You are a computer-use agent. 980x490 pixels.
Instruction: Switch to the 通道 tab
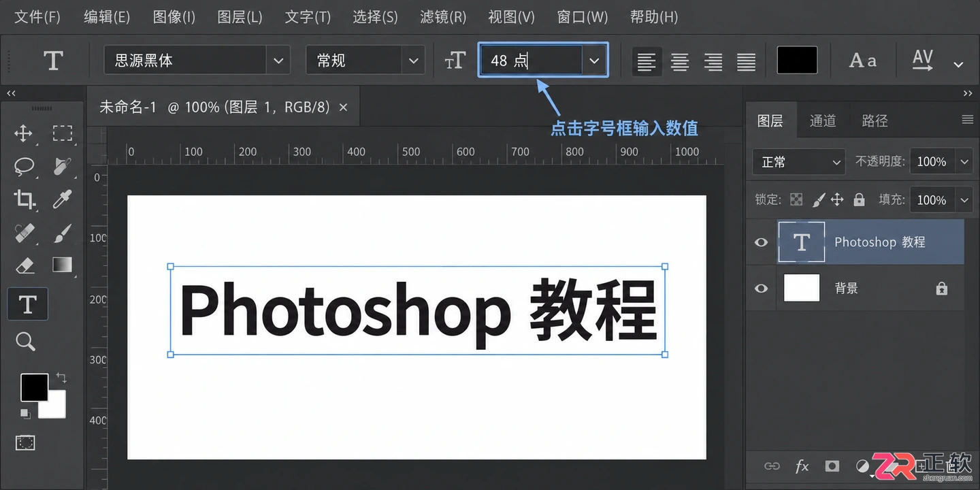[823, 120]
